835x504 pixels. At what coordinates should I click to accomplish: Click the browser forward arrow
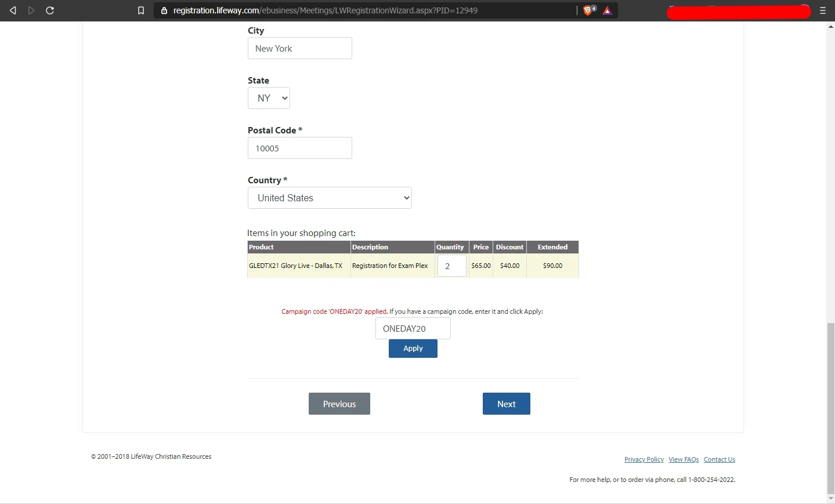coord(31,10)
